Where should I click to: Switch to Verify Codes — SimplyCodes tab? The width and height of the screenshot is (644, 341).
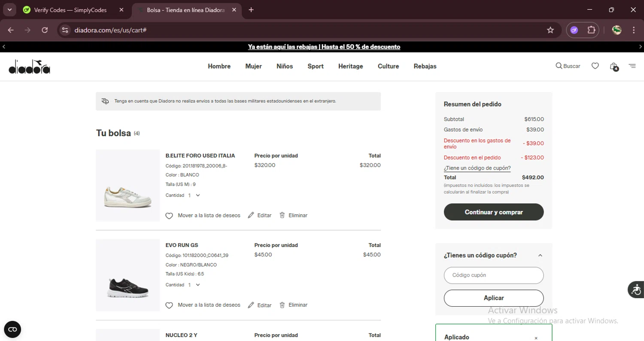(x=71, y=10)
